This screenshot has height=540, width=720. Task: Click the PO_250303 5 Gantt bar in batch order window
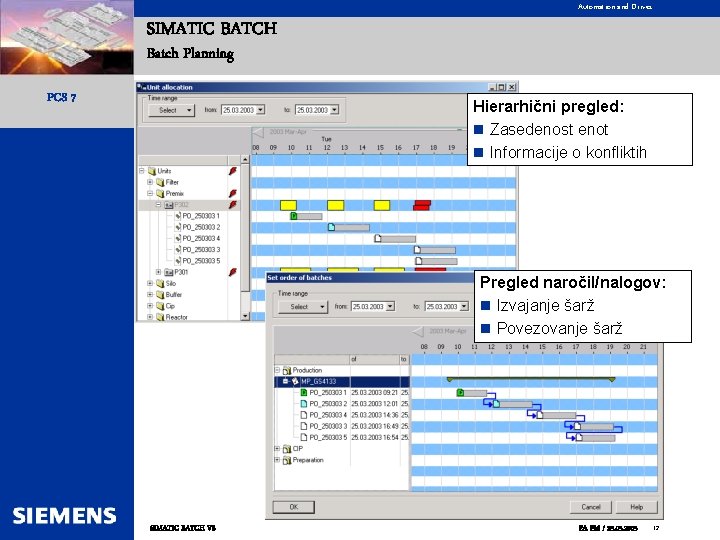point(596,438)
